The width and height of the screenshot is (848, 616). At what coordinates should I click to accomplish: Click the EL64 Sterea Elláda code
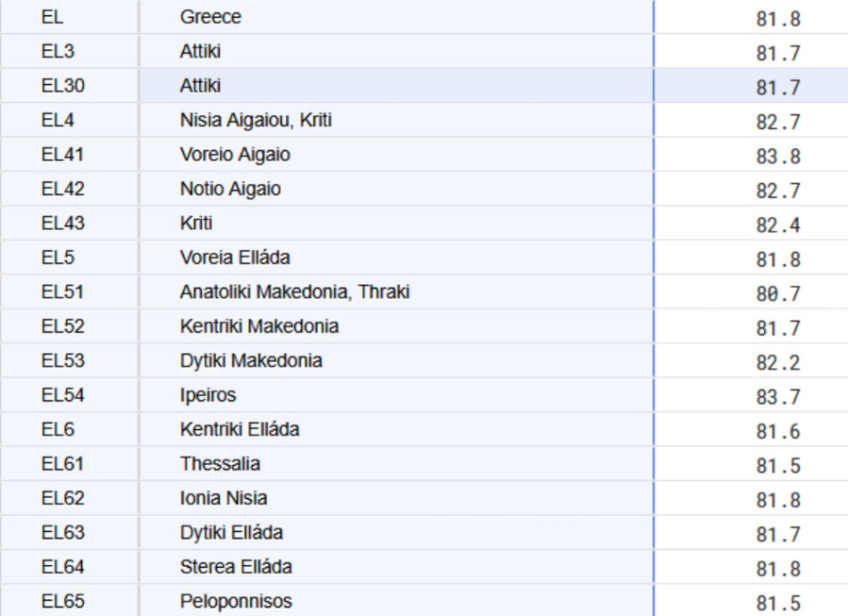[x=62, y=566]
